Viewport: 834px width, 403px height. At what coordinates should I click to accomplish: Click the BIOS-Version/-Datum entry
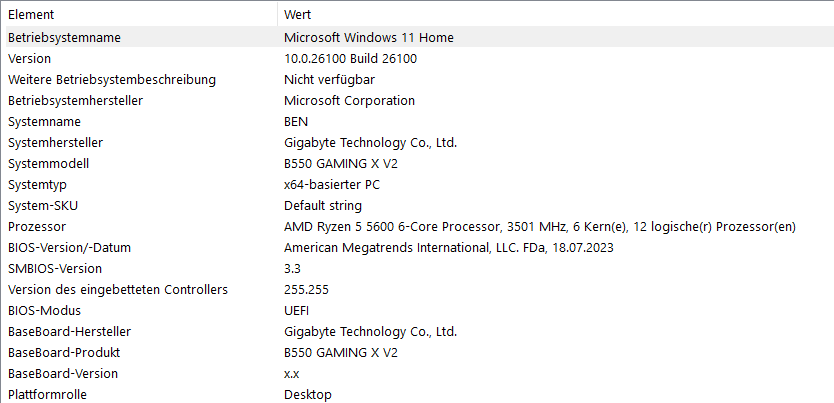[x=69, y=247]
